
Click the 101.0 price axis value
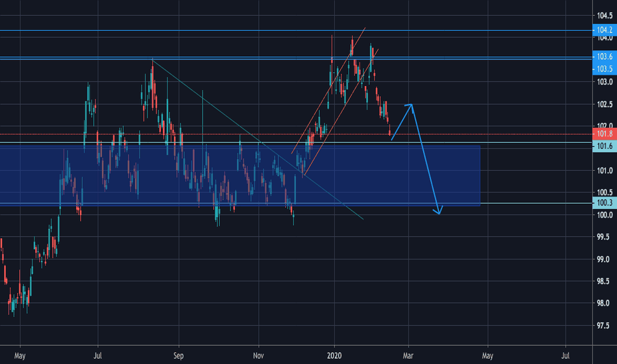coord(604,171)
